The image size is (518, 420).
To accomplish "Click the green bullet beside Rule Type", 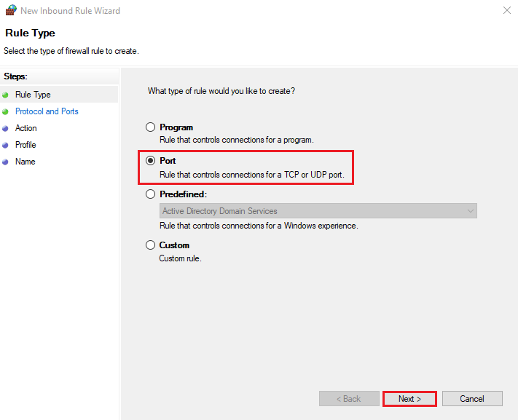I will (6, 95).
